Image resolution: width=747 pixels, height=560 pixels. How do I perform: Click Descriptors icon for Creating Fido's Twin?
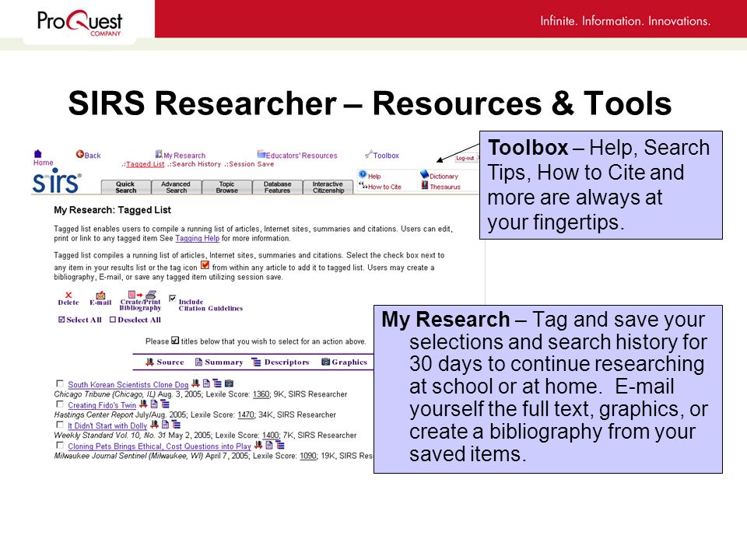tap(165, 404)
